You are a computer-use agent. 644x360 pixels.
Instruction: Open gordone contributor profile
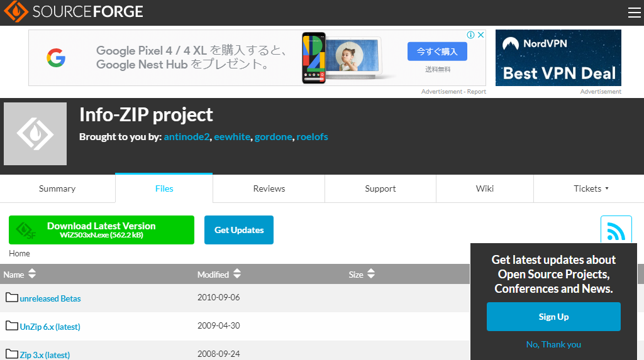273,137
